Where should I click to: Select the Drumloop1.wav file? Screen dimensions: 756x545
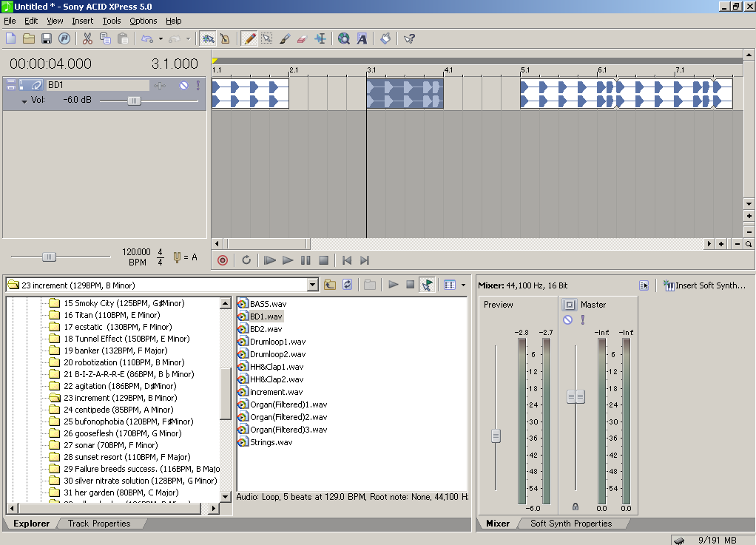coord(277,342)
